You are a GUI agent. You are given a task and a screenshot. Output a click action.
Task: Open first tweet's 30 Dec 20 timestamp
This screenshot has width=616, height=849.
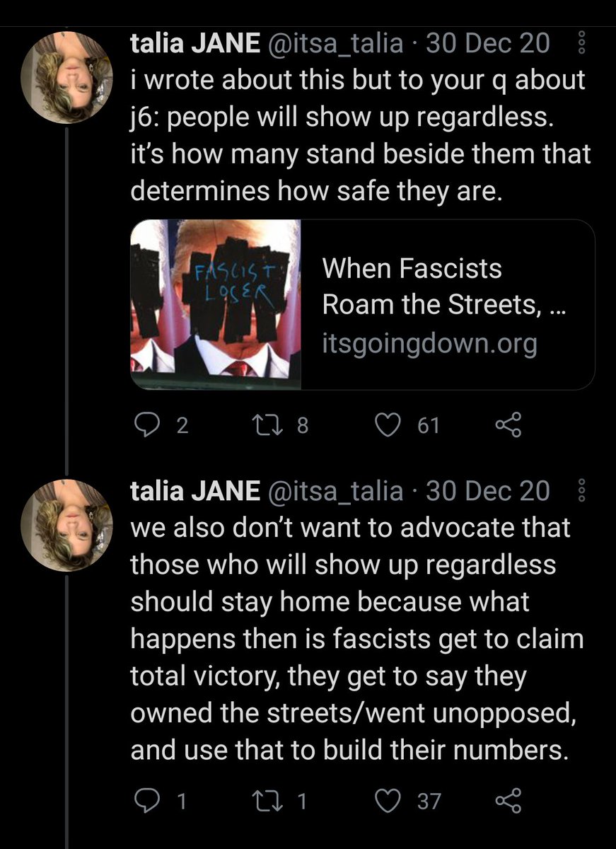[x=488, y=44]
